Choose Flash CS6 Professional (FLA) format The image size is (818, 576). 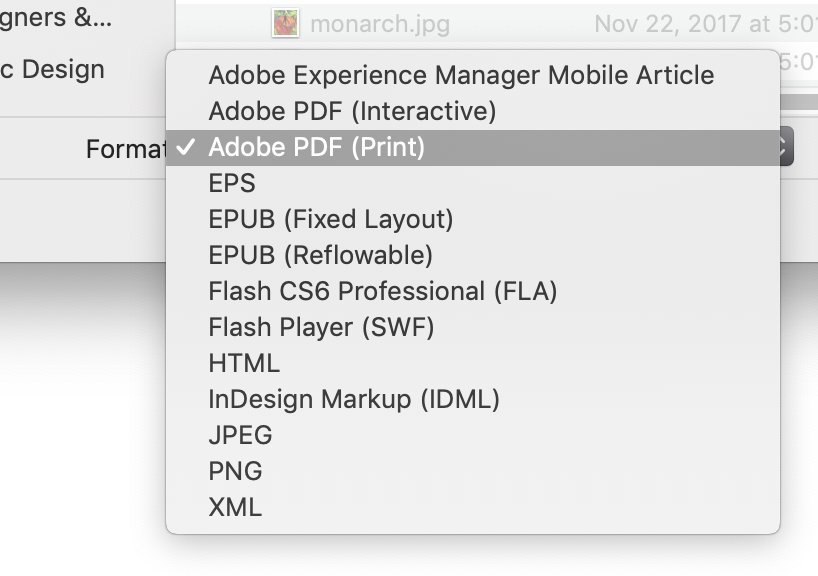coord(473,291)
